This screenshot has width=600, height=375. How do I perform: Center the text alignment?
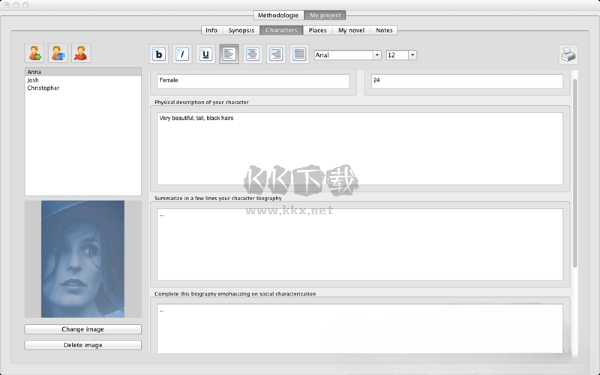coord(253,54)
